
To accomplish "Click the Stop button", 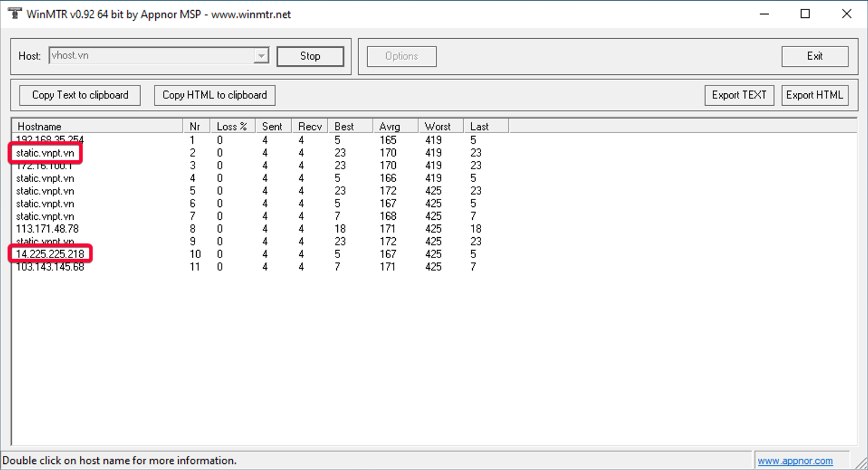I will pyautogui.click(x=310, y=56).
